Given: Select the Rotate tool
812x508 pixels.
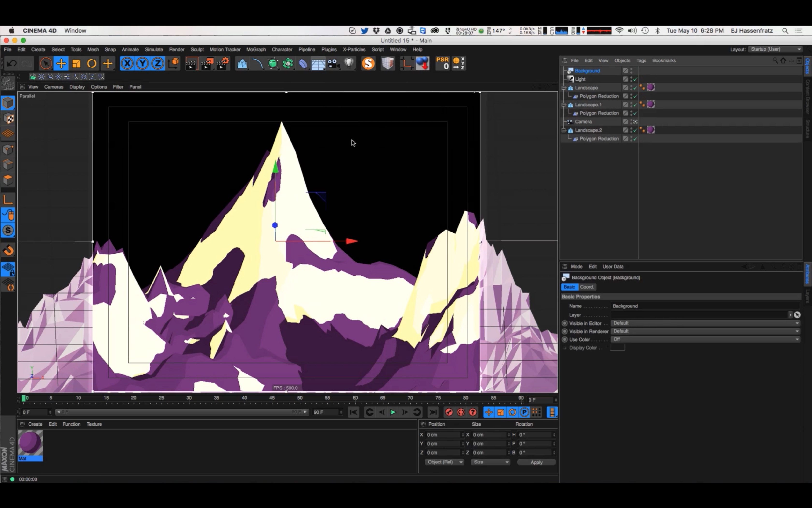Looking at the screenshot, I should [x=92, y=63].
